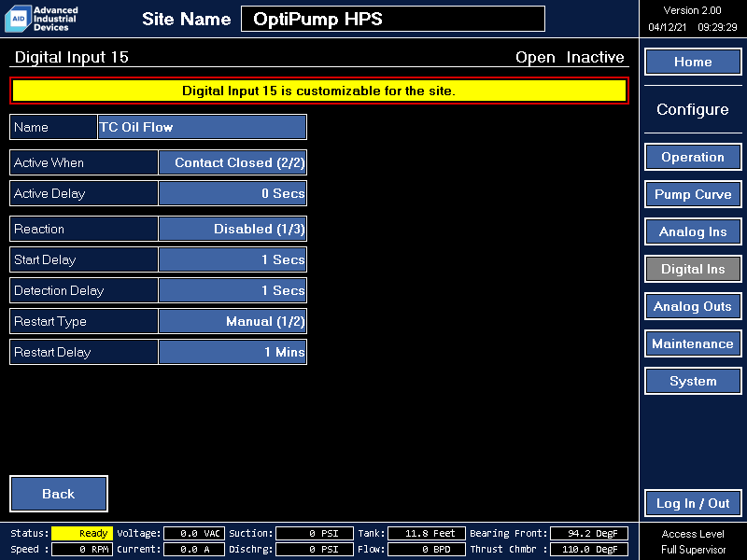Image resolution: width=747 pixels, height=560 pixels.
Task: Click the Restart Delay label
Action: [84, 352]
